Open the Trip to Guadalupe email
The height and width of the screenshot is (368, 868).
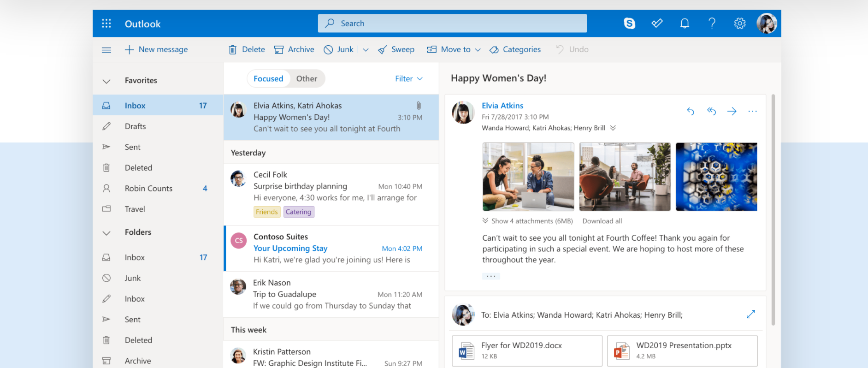point(331,294)
